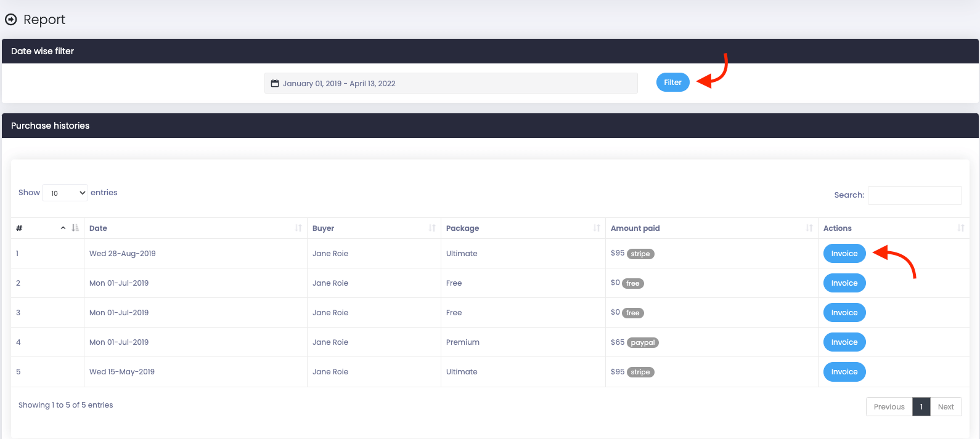Click date Wed 28-Aug-2019
The height and width of the screenshot is (439, 980).
(x=123, y=254)
